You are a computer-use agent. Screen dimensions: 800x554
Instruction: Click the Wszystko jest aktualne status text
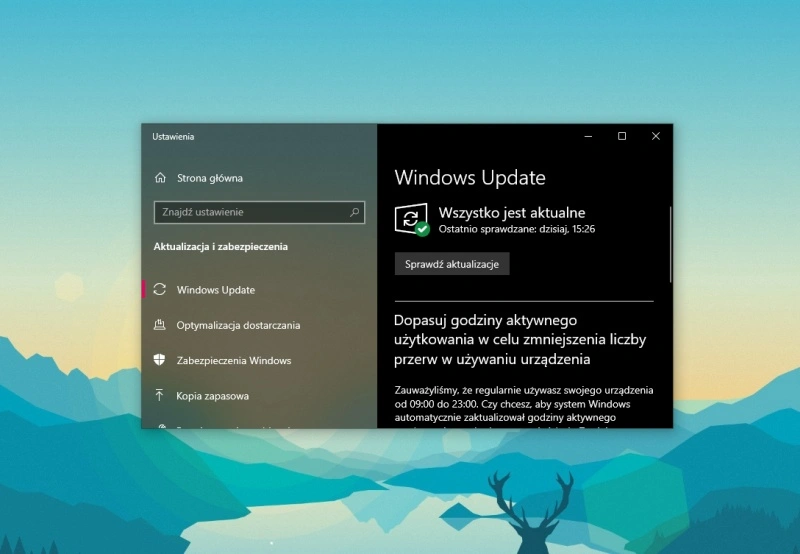point(512,212)
